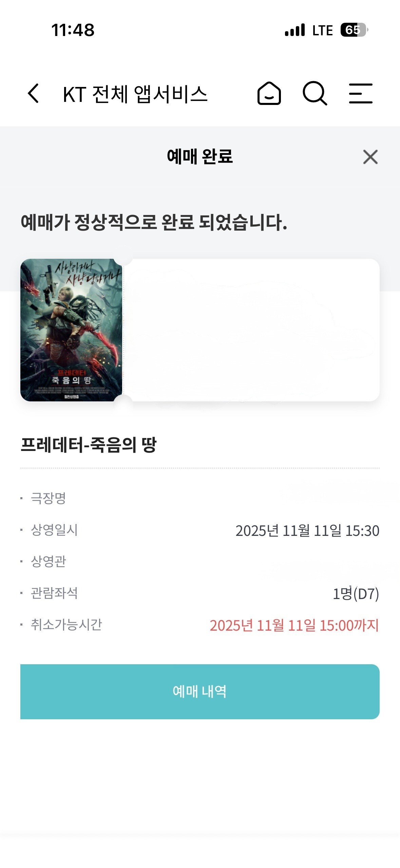Tap the Predator movie poster thumbnail
Viewport: 400px width, 868px height.
(71, 330)
